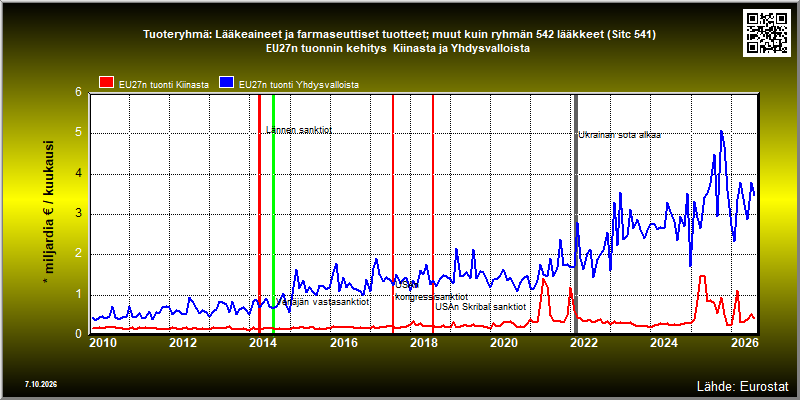Click the chart title line 'Tuoteryhmä: Lääkeaineet ja farmaseuttiset tuotteet'
The height and width of the screenshot is (400, 800).
[x=399, y=35]
